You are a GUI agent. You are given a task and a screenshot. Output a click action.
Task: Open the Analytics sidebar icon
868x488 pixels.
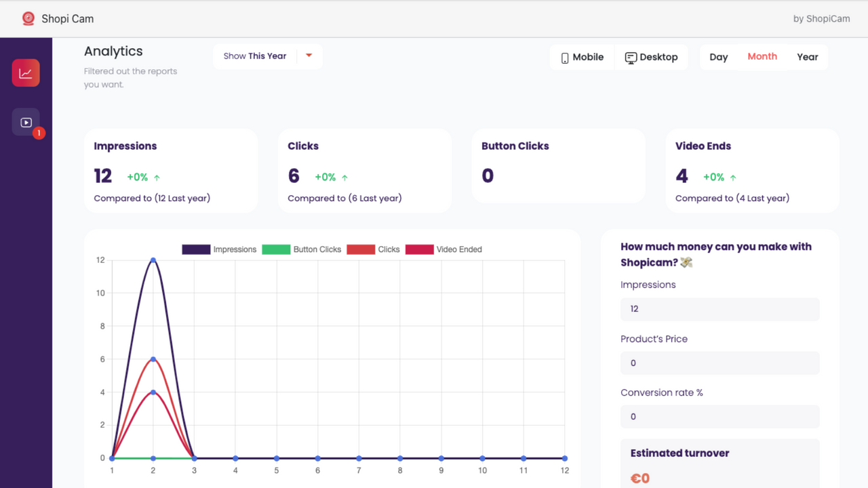26,73
